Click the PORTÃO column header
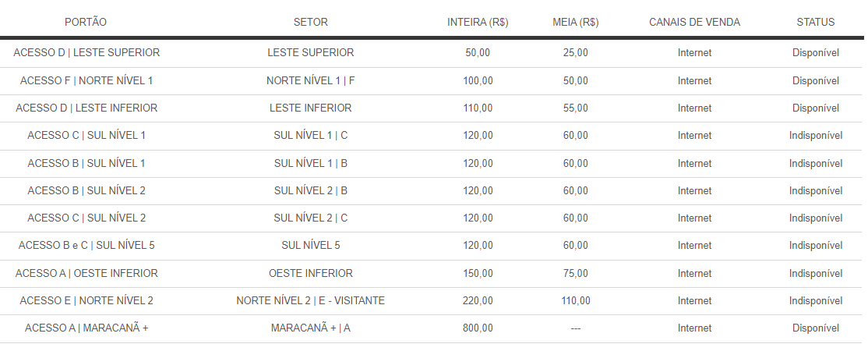This screenshot has width=868, height=344. [x=86, y=22]
